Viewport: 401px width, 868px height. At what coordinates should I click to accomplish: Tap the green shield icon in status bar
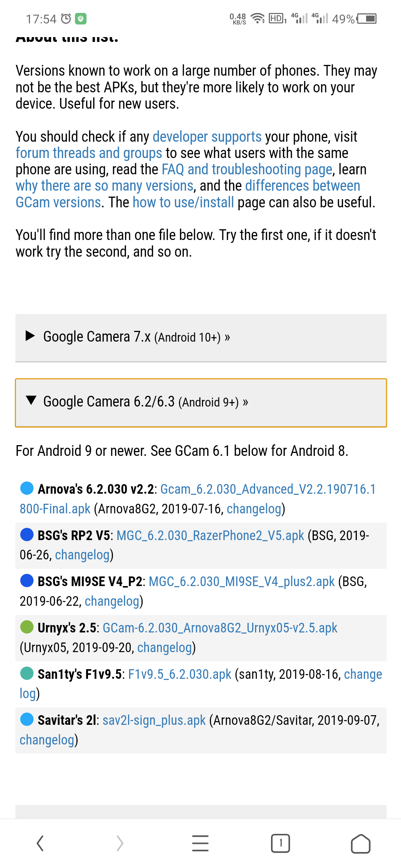coord(81,19)
